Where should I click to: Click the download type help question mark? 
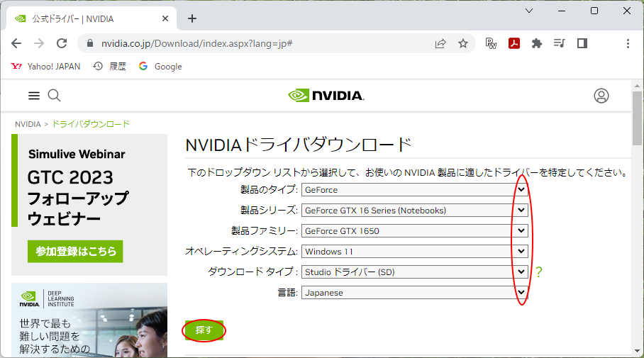pos(538,272)
